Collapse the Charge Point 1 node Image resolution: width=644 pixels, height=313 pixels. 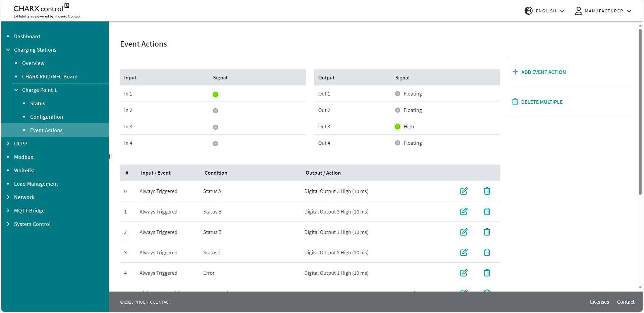coord(16,90)
